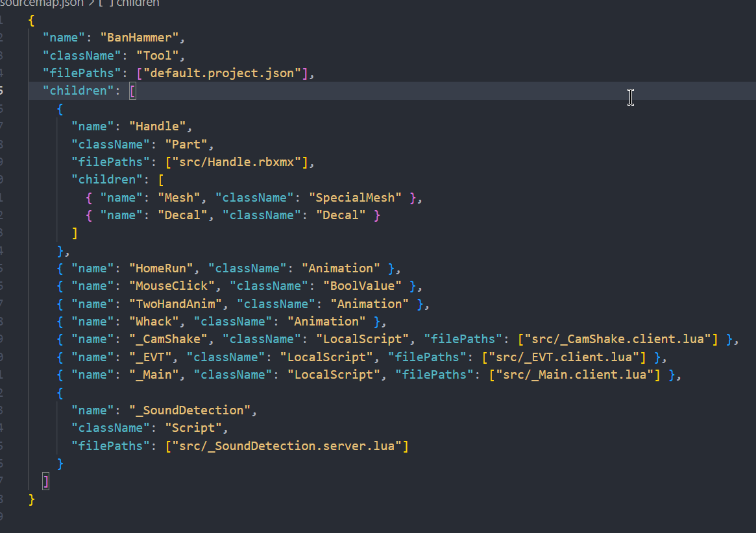Select the Tool className string
This screenshot has height=533, width=756.
point(156,55)
